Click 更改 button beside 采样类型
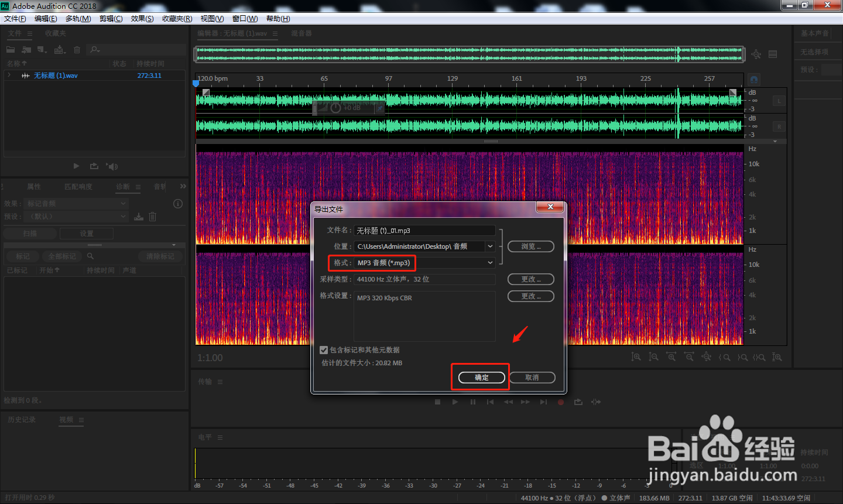Image resolution: width=843 pixels, height=504 pixels. [531, 279]
